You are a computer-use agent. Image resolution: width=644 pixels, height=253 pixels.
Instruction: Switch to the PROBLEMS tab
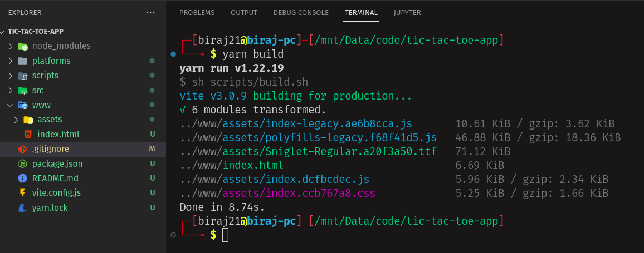197,13
